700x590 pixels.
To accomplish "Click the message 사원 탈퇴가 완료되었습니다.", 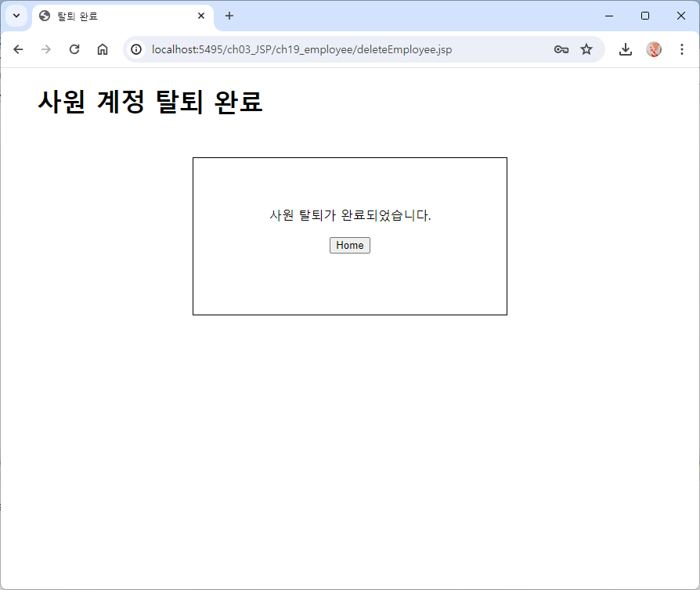I will tap(350, 215).
